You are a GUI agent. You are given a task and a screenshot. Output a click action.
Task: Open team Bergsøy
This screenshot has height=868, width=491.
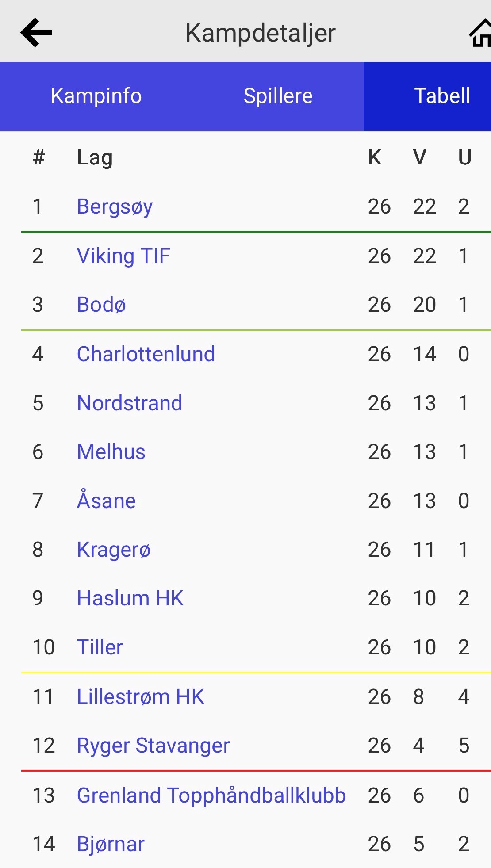115,206
